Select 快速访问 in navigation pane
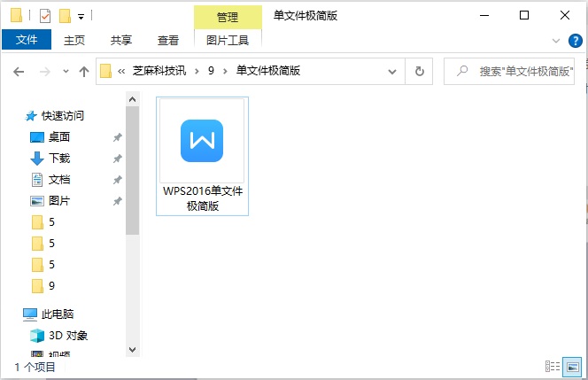588x380 pixels. pyautogui.click(x=63, y=115)
